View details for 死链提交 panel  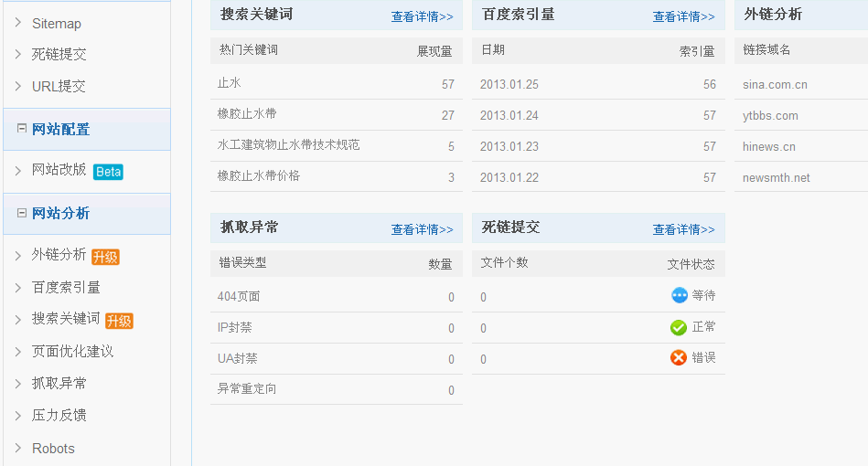click(684, 229)
